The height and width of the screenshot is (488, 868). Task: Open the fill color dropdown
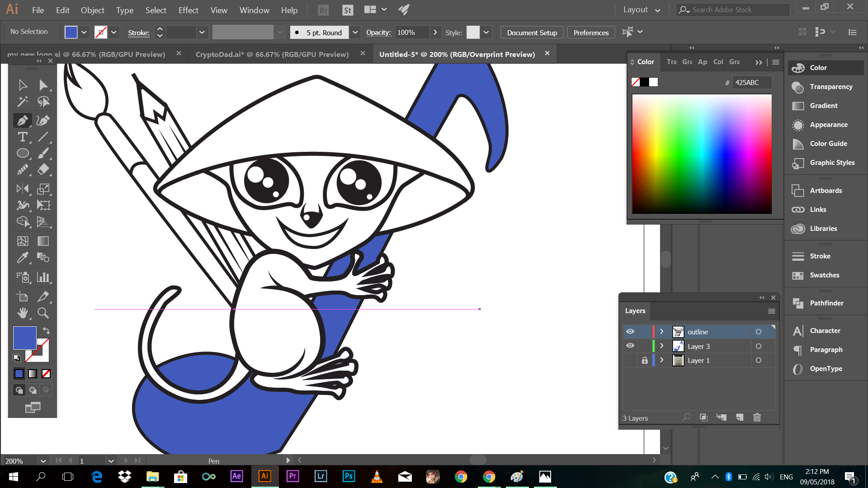[84, 32]
